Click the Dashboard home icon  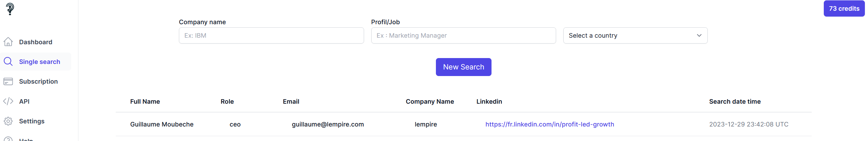point(8,42)
